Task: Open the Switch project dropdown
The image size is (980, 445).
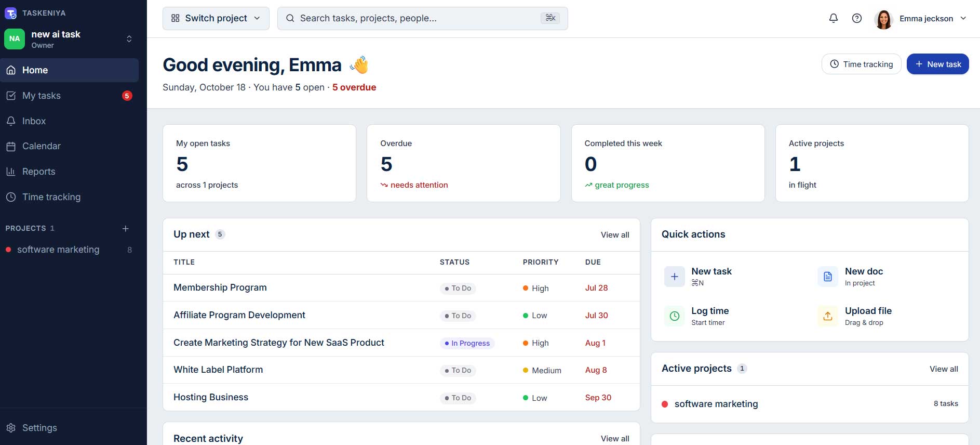Action: 216,18
